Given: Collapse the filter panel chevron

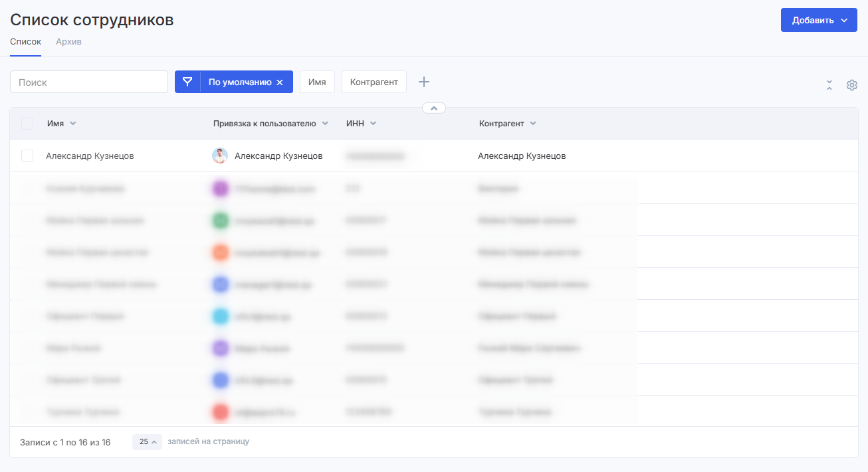Looking at the screenshot, I should point(433,108).
